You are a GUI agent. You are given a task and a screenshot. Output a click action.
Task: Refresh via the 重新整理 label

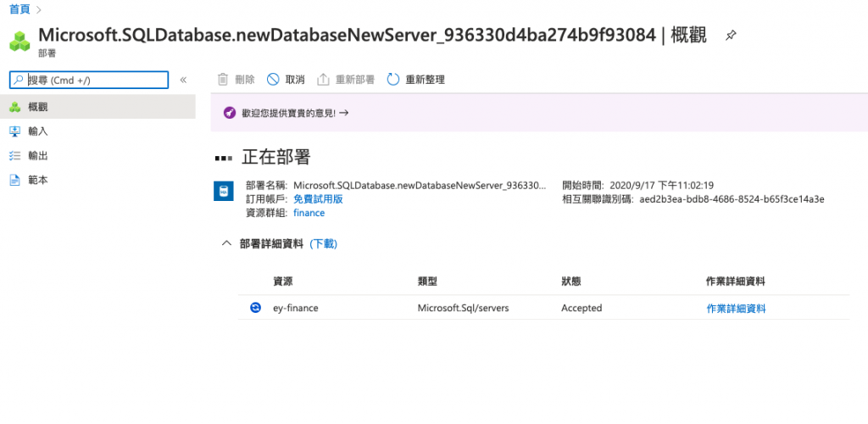pyautogui.click(x=426, y=80)
